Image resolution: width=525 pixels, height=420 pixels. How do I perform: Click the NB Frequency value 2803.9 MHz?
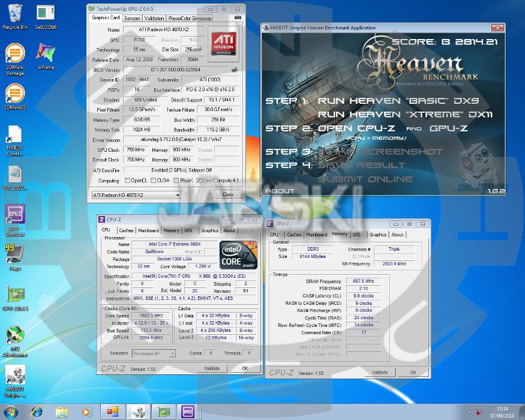coord(394,263)
